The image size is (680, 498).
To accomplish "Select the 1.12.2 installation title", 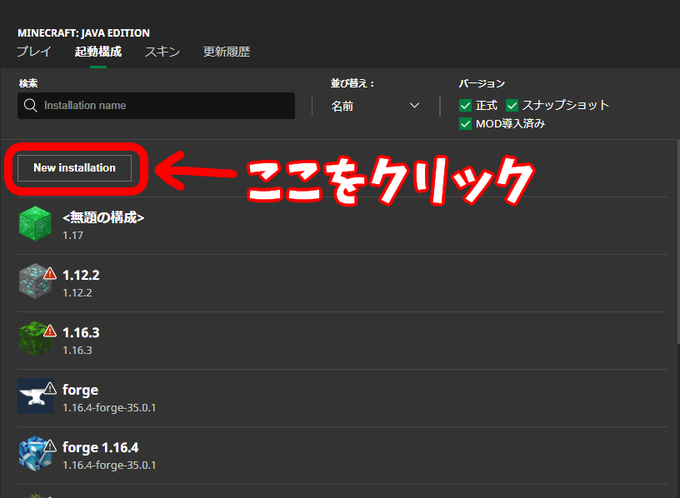I will point(81,275).
